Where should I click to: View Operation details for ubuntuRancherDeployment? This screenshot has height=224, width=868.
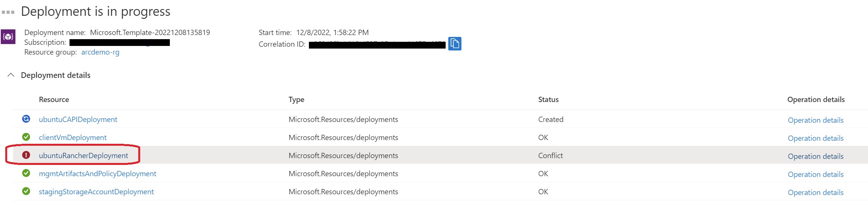click(x=815, y=156)
